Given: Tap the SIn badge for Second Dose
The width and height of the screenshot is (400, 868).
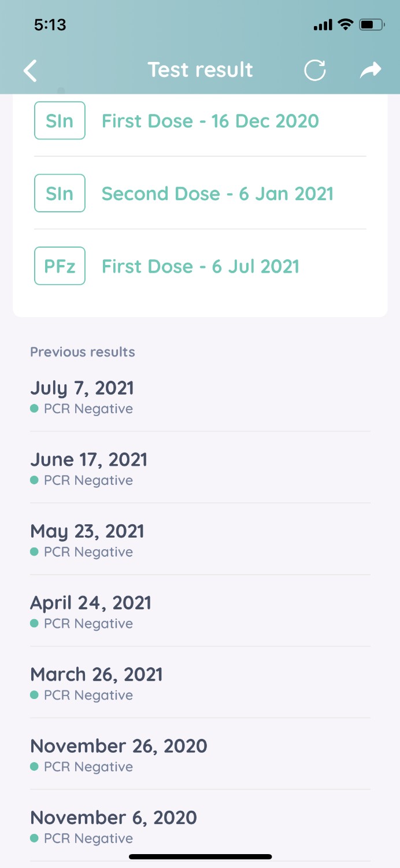Looking at the screenshot, I should tap(60, 193).
